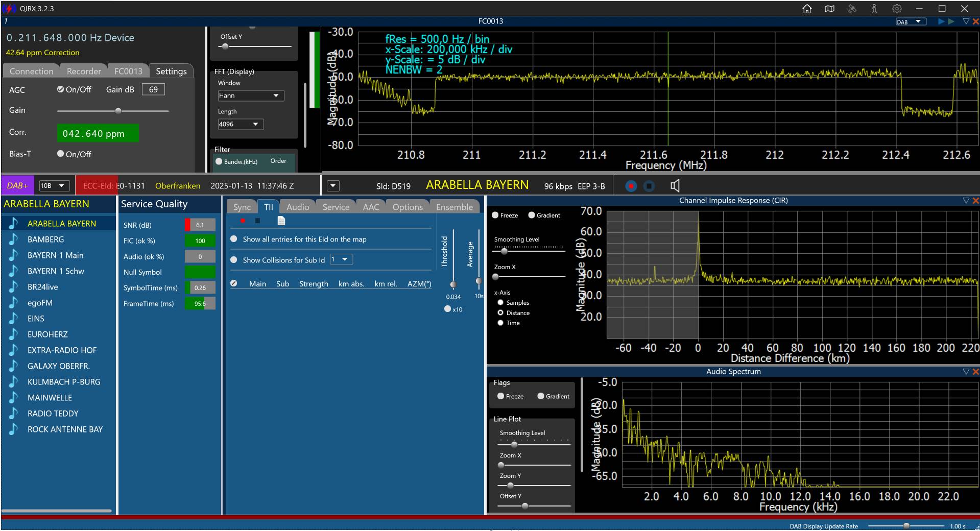Close the Channel Impulse Response panel
The image size is (980, 531).
tap(975, 201)
